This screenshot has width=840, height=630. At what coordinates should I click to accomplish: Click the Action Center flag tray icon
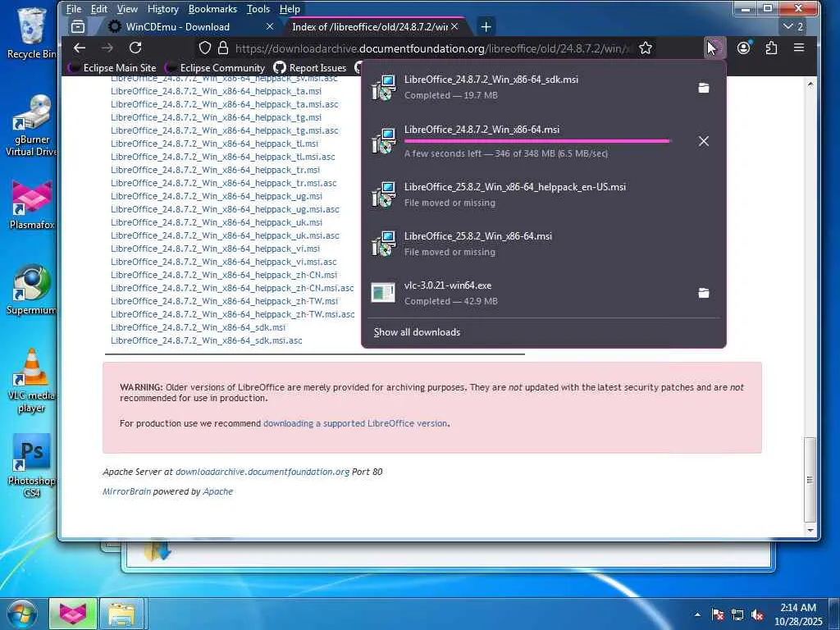point(718,614)
